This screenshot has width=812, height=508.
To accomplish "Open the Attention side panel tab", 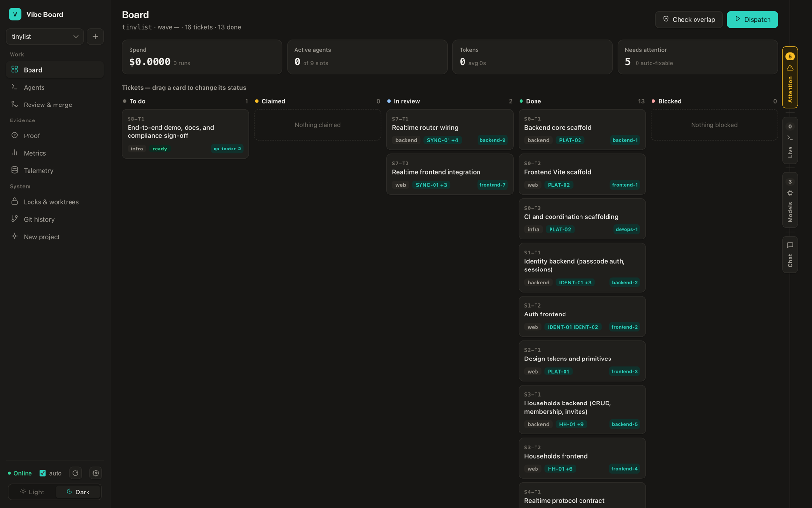I will coord(790,77).
